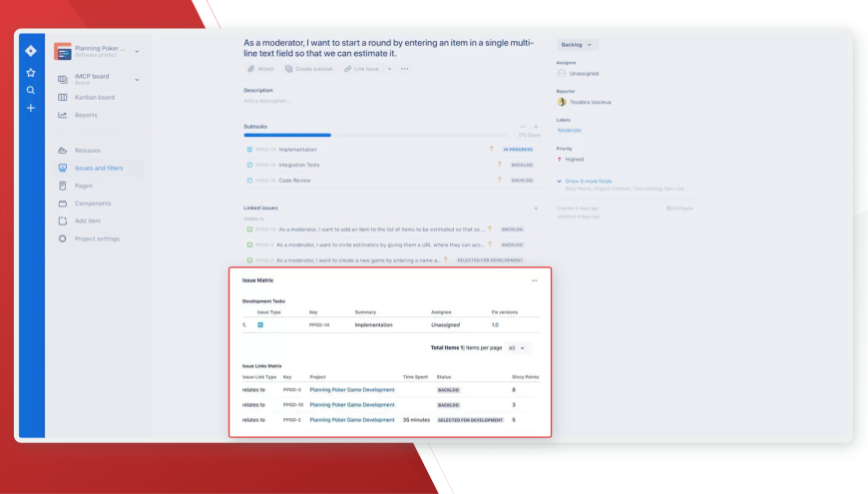Click the Components icon
This screenshot has height=494, width=868.
click(x=63, y=204)
